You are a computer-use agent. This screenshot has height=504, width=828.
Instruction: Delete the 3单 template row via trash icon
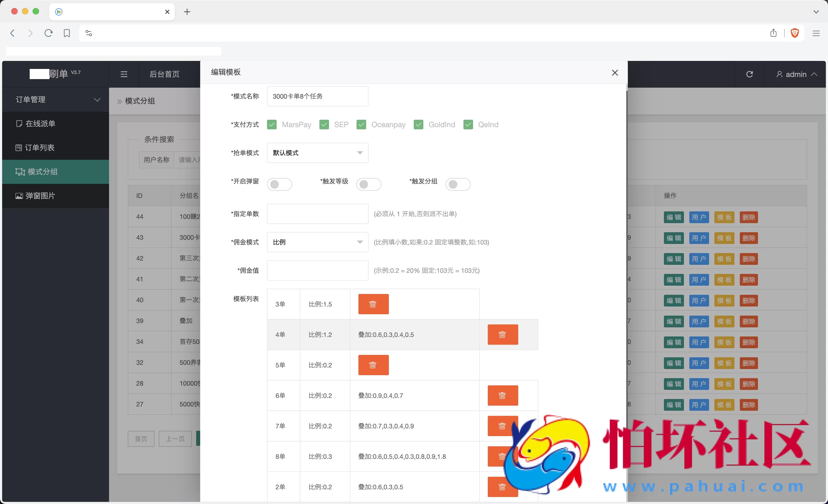pyautogui.click(x=373, y=304)
